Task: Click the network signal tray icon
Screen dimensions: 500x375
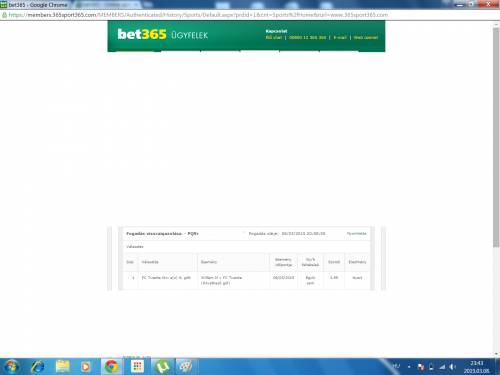Action: pos(442,367)
